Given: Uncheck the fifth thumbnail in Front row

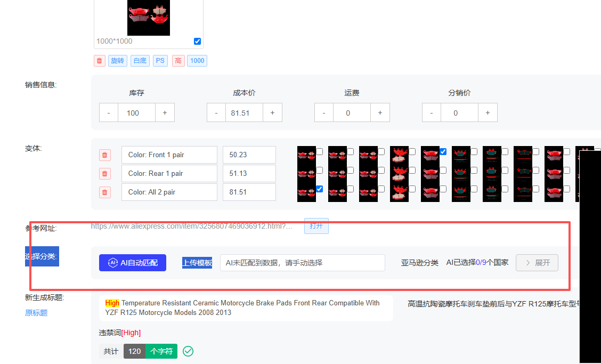Looking at the screenshot, I should coord(443,152).
